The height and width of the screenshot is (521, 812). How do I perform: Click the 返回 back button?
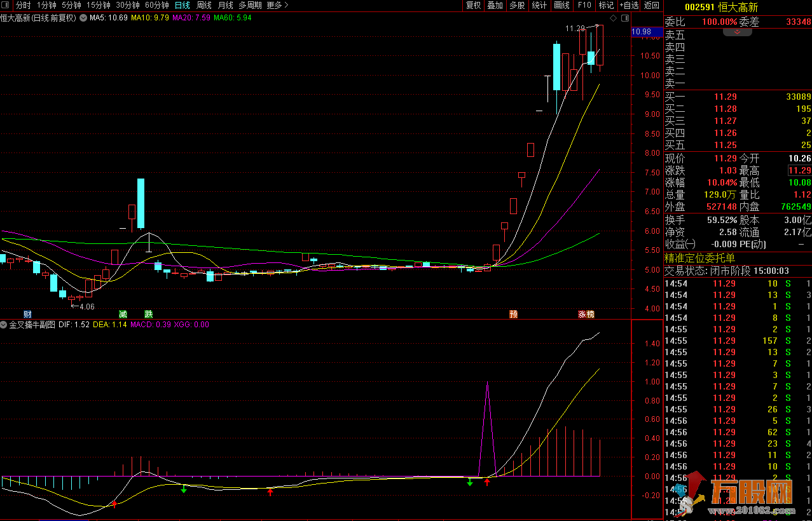point(651,5)
